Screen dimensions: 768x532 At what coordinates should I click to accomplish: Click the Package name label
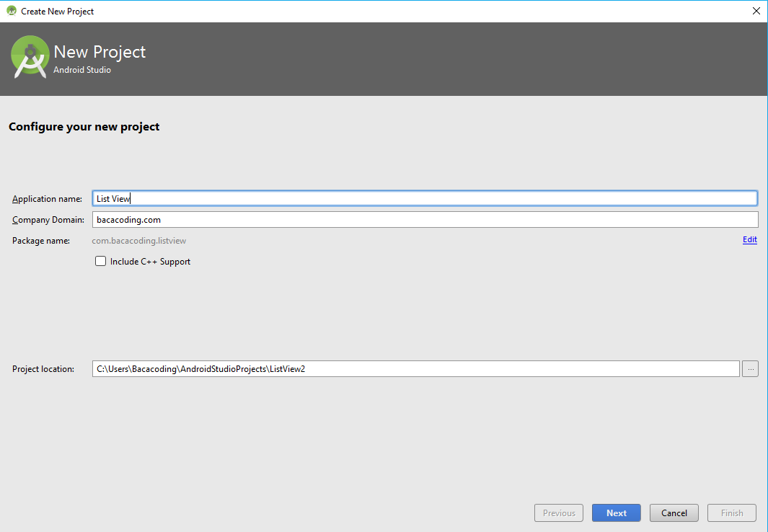42,240
